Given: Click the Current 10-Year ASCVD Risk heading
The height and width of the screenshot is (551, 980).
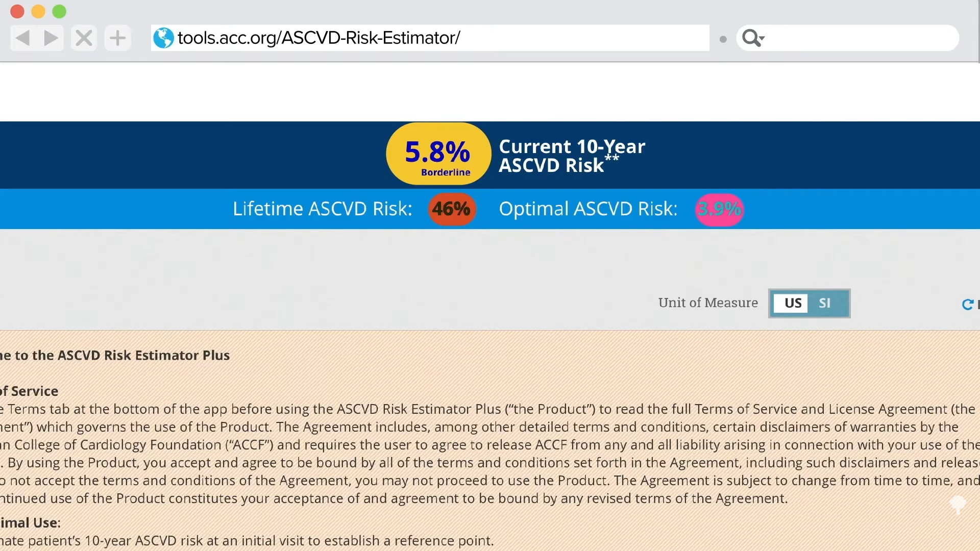Looking at the screenshot, I should [x=572, y=156].
